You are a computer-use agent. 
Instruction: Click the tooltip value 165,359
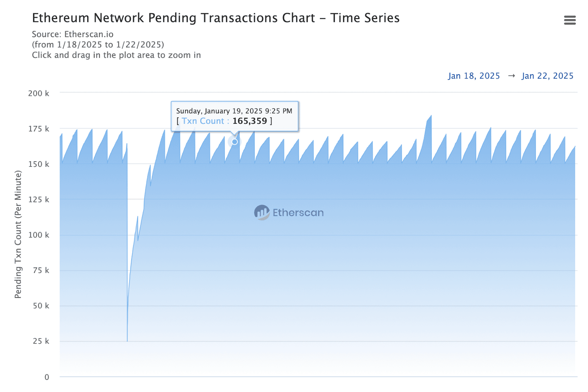click(x=250, y=121)
